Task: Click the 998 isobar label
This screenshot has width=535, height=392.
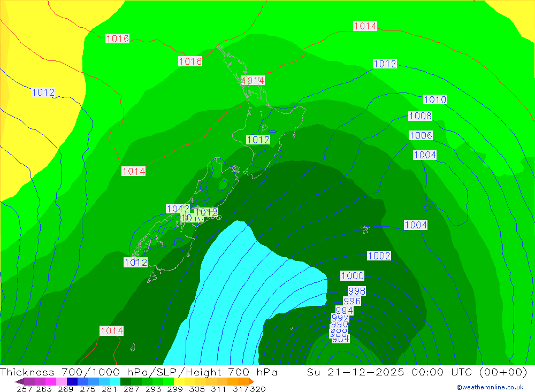Action: tap(357, 291)
